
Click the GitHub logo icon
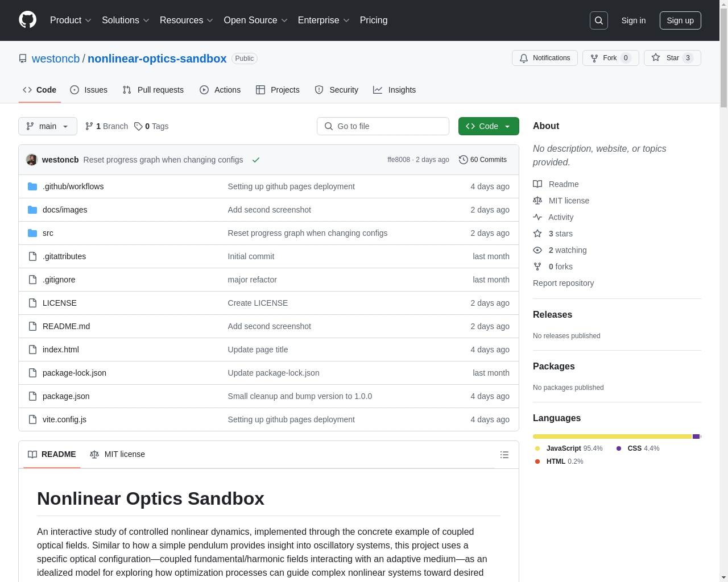tap(28, 20)
